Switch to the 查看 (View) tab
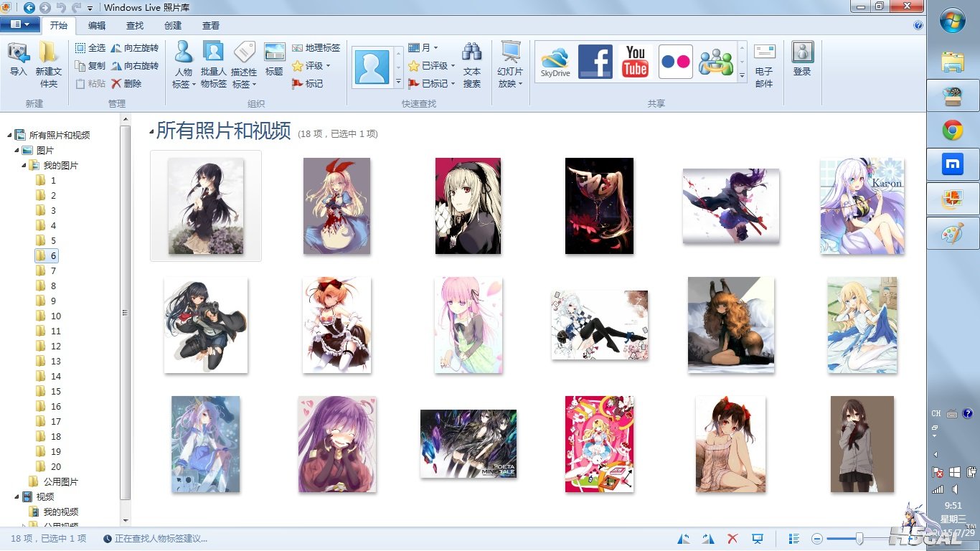Screen dimensions: 980x551 [211, 26]
